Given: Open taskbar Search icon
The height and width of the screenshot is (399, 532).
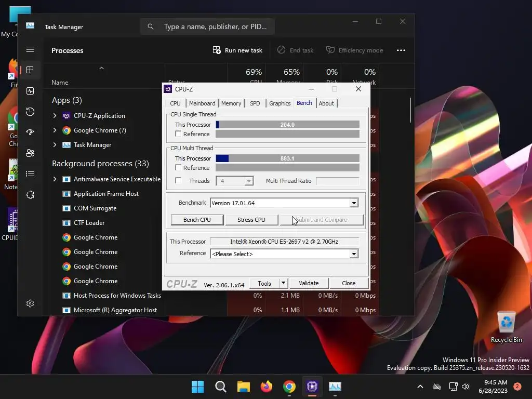Looking at the screenshot, I should click(220, 387).
